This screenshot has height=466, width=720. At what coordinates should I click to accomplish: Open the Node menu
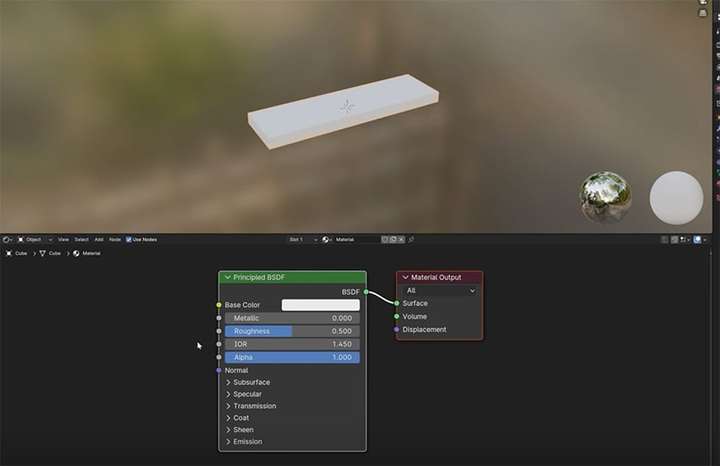115,240
